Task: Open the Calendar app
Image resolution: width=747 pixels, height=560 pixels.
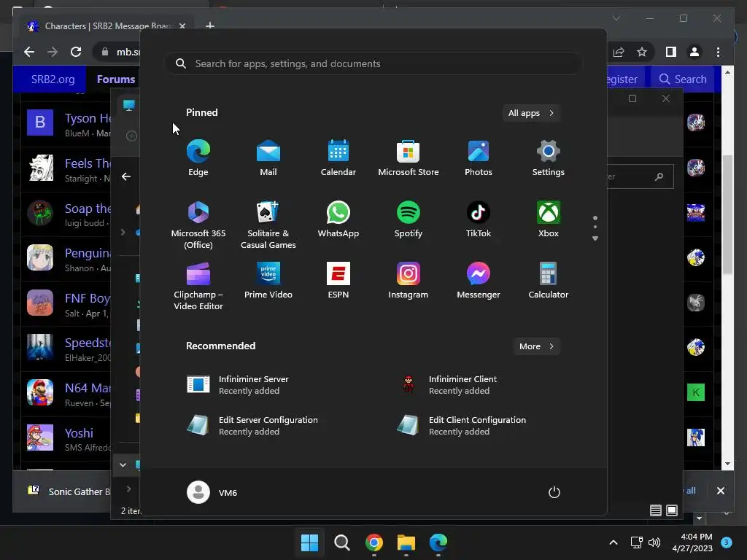Action: click(338, 158)
